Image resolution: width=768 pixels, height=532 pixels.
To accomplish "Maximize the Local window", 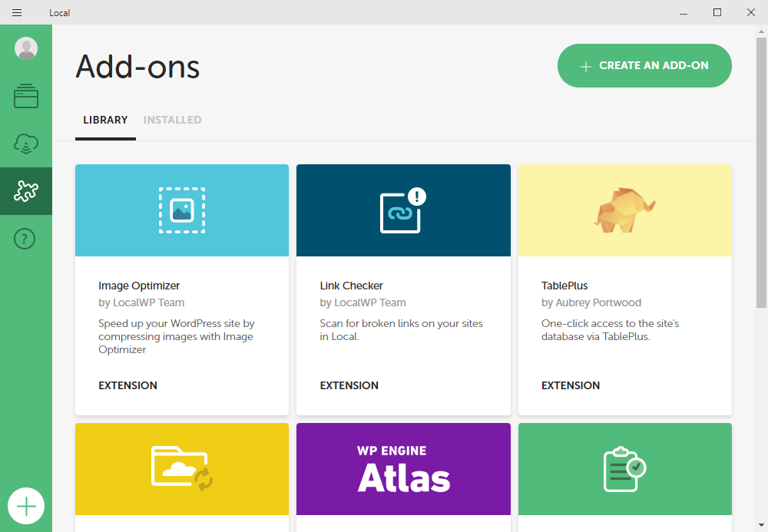I will pos(717,12).
